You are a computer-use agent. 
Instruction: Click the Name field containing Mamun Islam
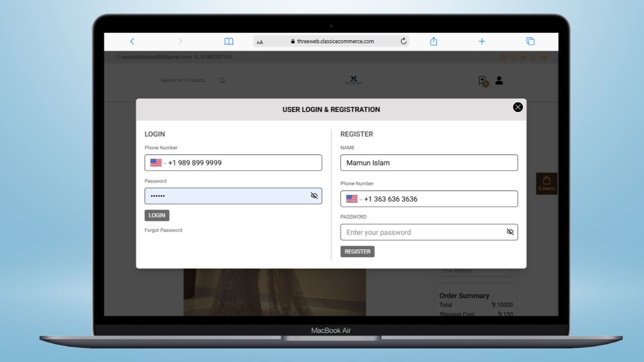pyautogui.click(x=429, y=163)
